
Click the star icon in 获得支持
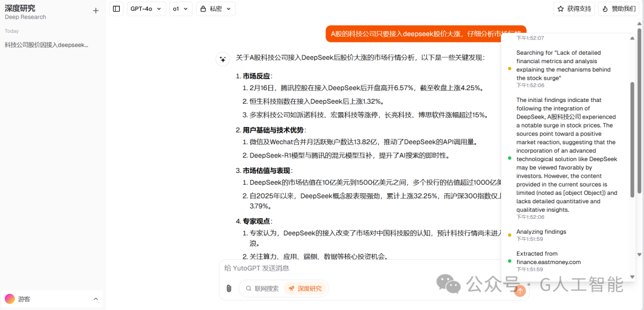561,8
